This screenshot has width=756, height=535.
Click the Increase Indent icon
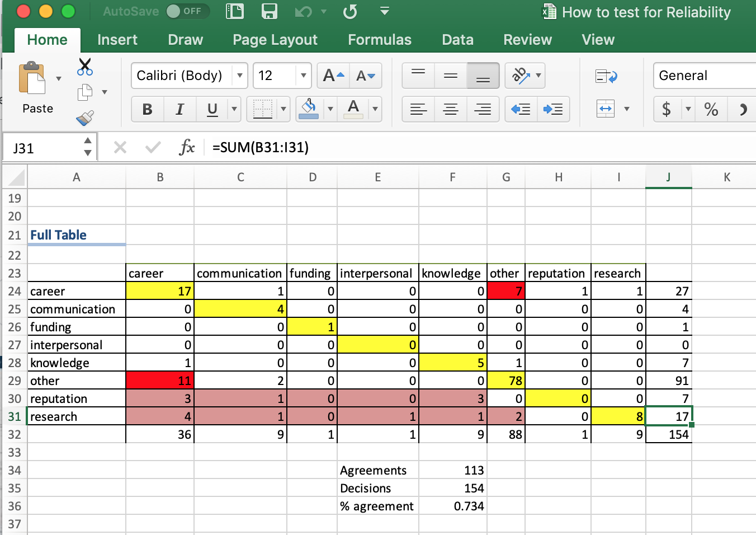[x=553, y=109]
